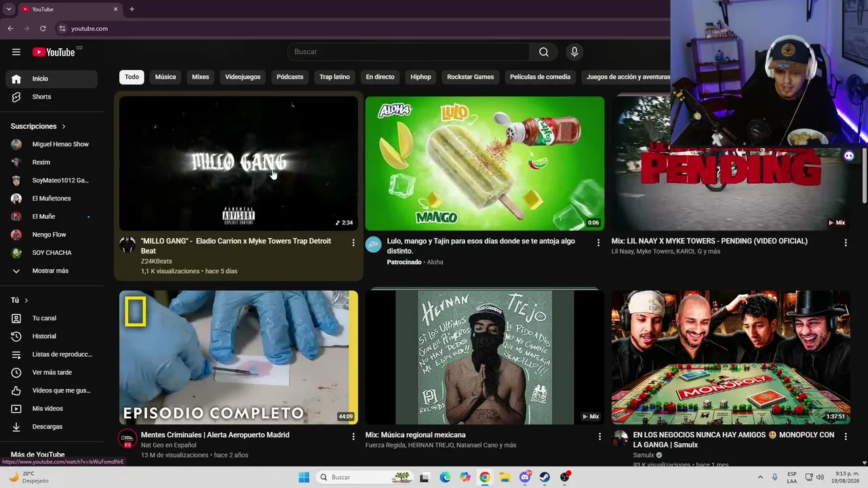868x488 pixels.
Task: Open Tu canal in the sidebar
Action: click(52, 319)
